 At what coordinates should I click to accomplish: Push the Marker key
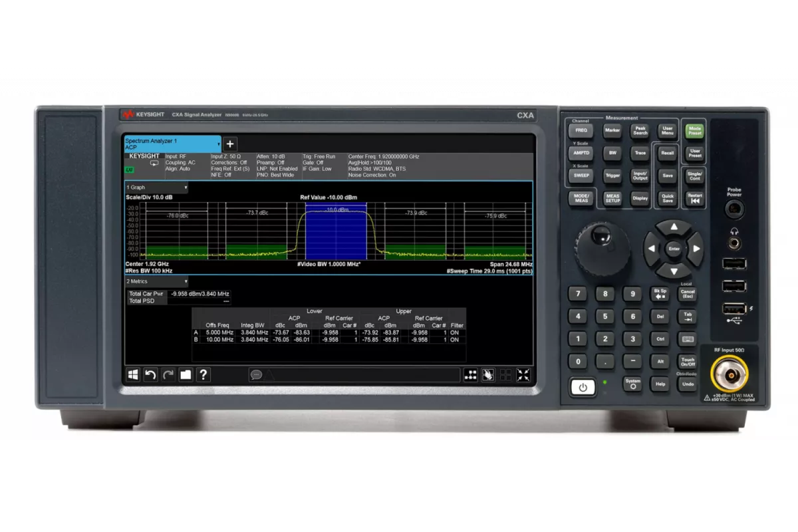tap(612, 131)
